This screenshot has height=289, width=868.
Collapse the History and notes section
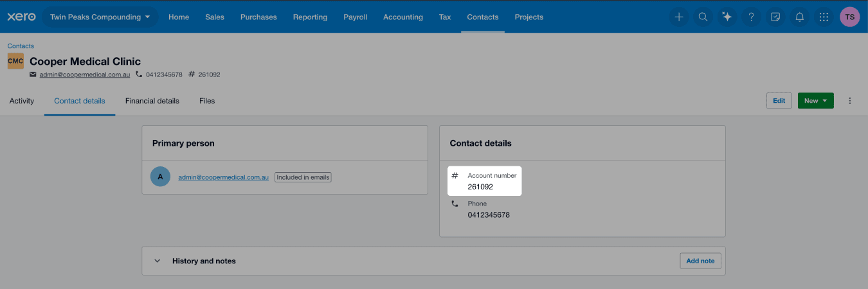[x=157, y=261]
